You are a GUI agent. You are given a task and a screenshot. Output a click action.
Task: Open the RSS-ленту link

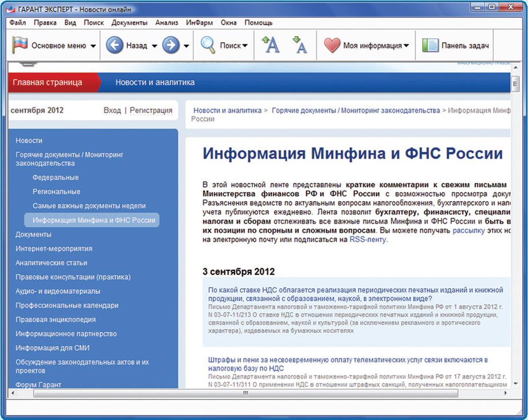(368, 240)
